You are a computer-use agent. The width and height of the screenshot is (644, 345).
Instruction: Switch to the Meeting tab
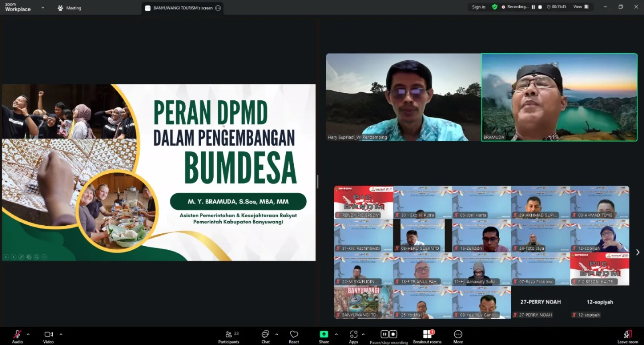pyautogui.click(x=69, y=8)
